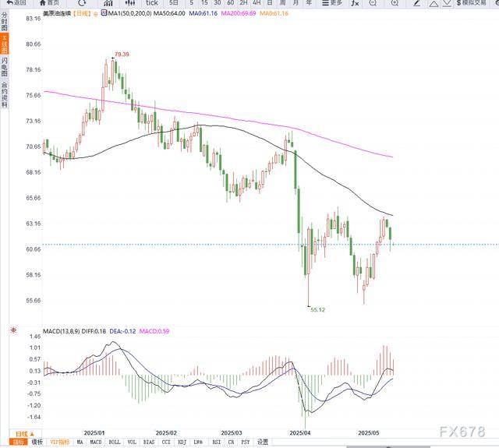This screenshot has width=499, height=448.
Task: Select the 2H timeframe
Action: (x=243, y=2)
